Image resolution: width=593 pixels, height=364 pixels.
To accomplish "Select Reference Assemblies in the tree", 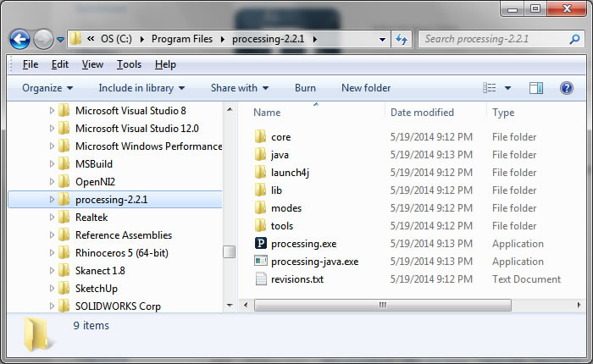I will click(124, 235).
